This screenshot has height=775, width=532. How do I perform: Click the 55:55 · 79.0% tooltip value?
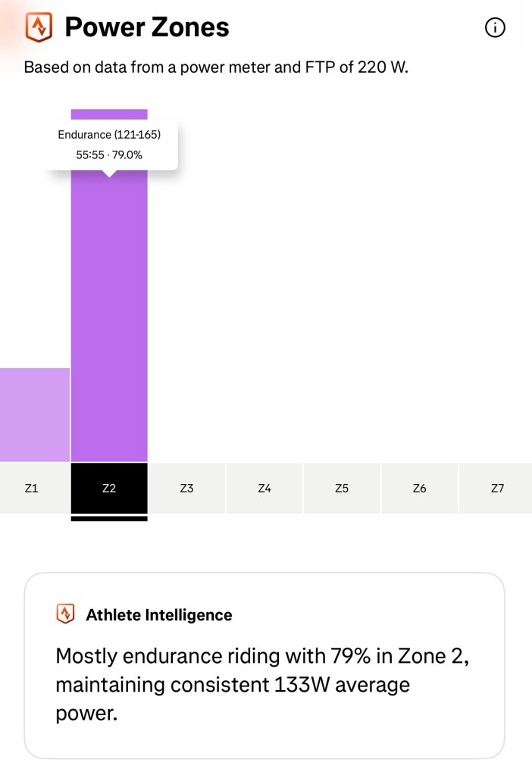pyautogui.click(x=109, y=155)
